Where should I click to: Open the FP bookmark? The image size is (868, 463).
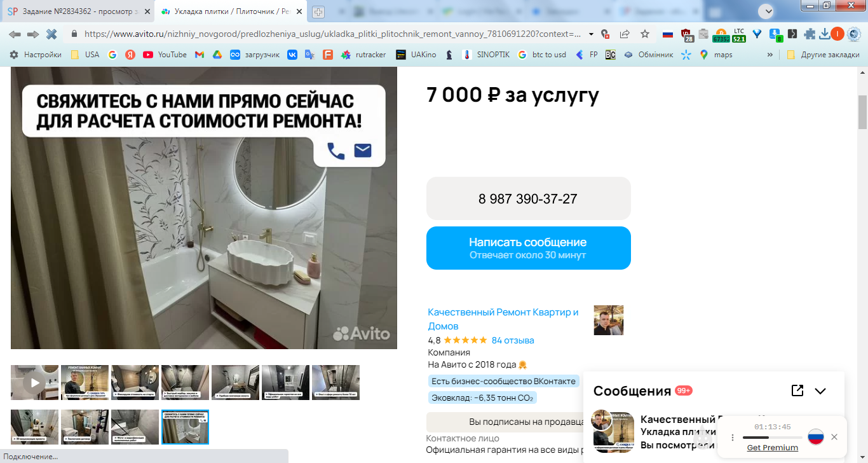pyautogui.click(x=587, y=55)
